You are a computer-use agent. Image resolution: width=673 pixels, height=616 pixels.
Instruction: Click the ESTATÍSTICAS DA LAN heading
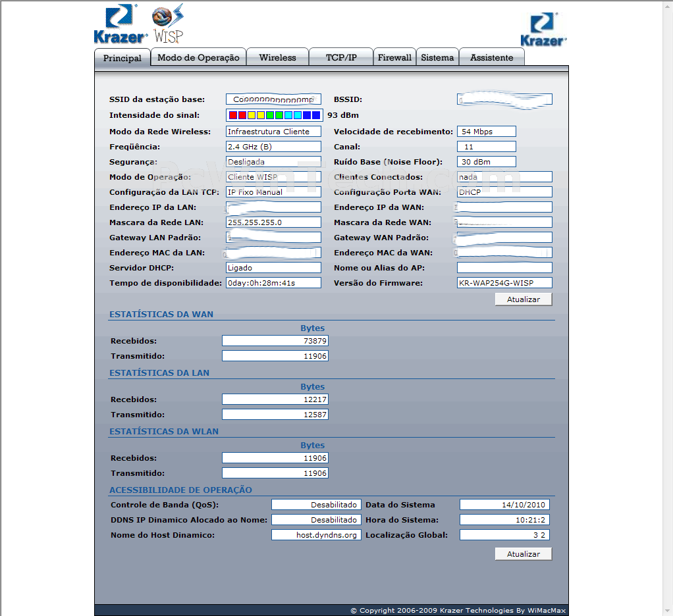pos(159,372)
